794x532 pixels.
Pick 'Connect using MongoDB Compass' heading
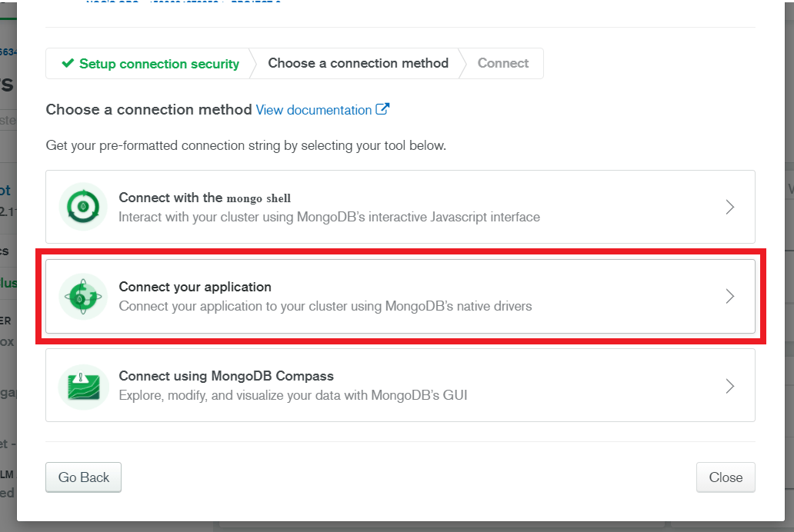point(226,376)
